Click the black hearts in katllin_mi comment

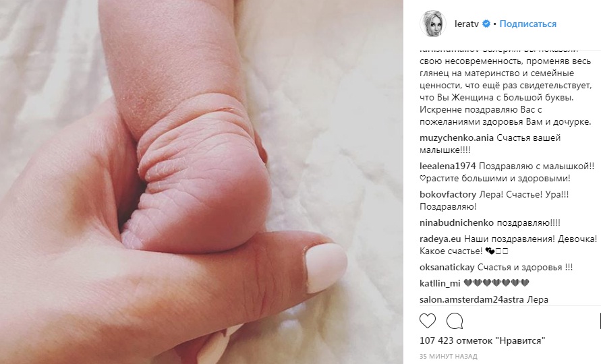pos(496,283)
